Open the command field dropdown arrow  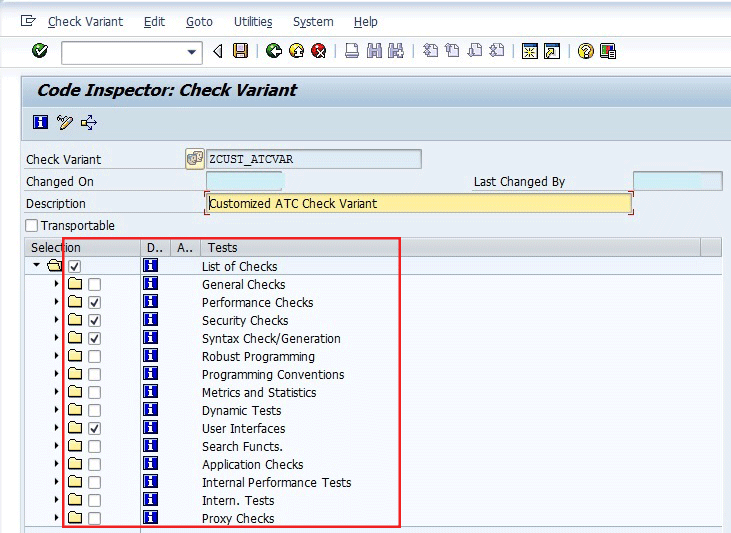pyautogui.click(x=192, y=52)
